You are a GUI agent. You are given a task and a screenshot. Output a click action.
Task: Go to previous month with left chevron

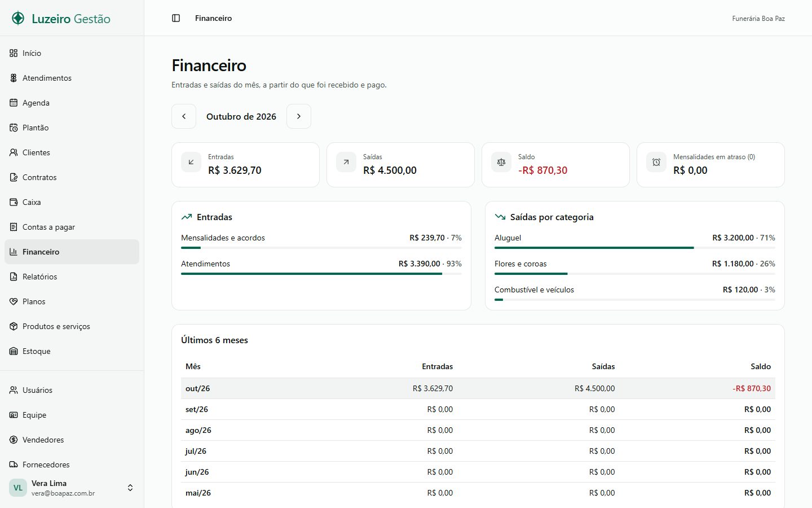184,116
